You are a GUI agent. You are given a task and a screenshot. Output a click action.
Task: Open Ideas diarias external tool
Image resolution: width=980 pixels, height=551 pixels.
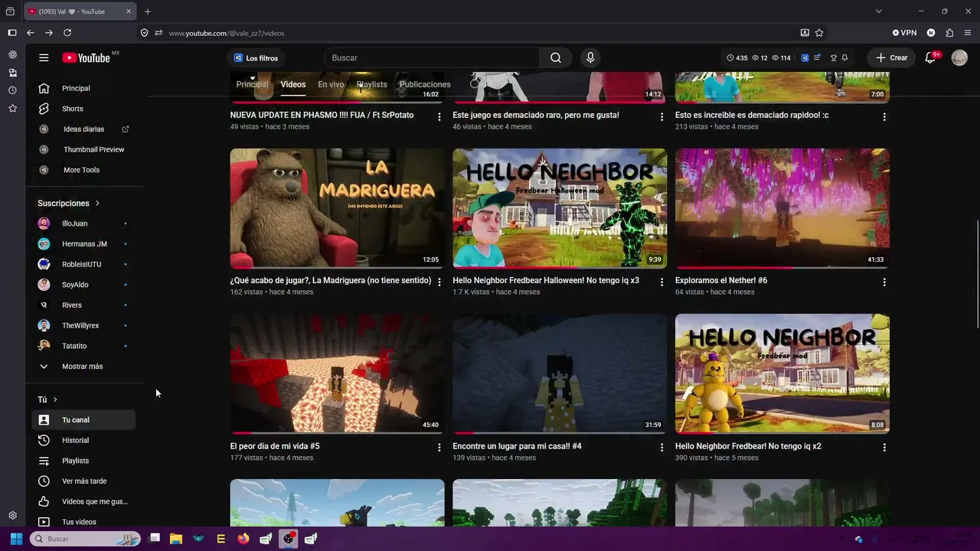[x=84, y=129]
